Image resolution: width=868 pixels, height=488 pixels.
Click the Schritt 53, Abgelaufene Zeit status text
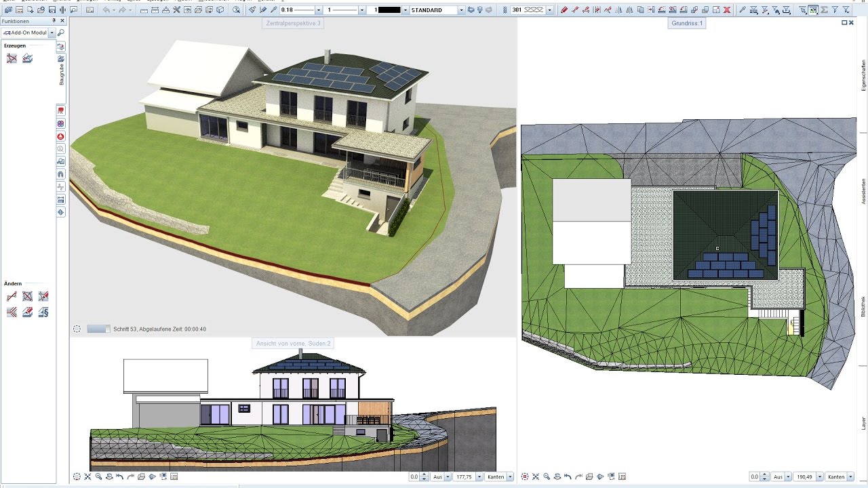point(159,329)
